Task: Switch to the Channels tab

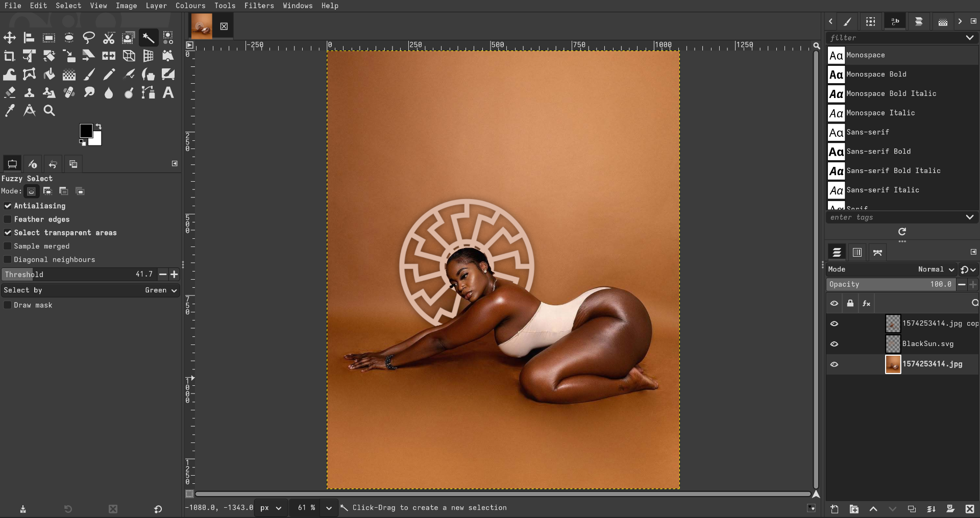Action: [x=857, y=252]
